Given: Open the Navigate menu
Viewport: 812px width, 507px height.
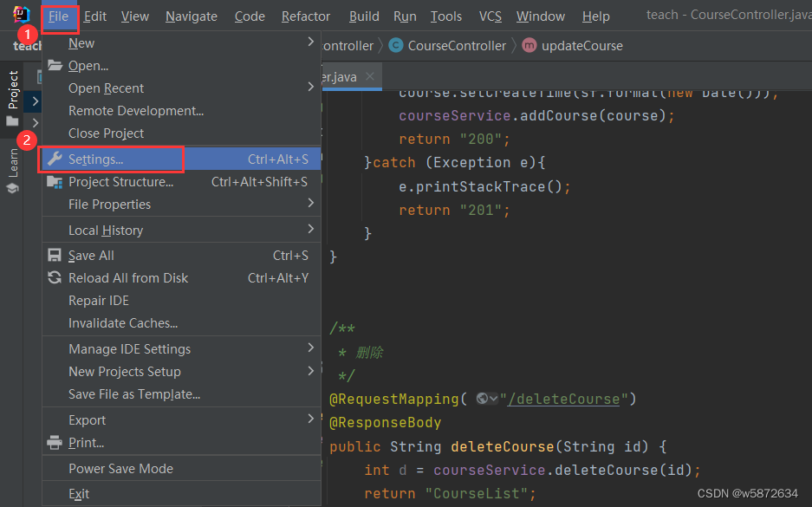Looking at the screenshot, I should point(191,16).
